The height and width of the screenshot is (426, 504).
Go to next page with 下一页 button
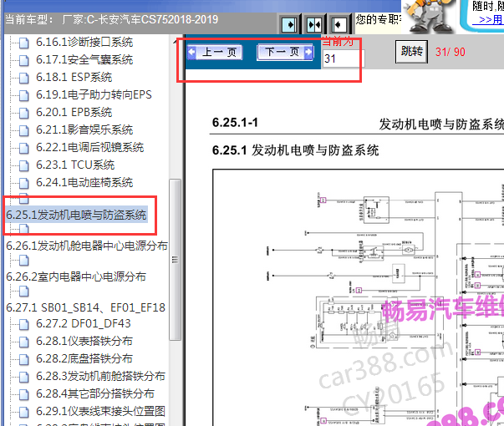[285, 52]
